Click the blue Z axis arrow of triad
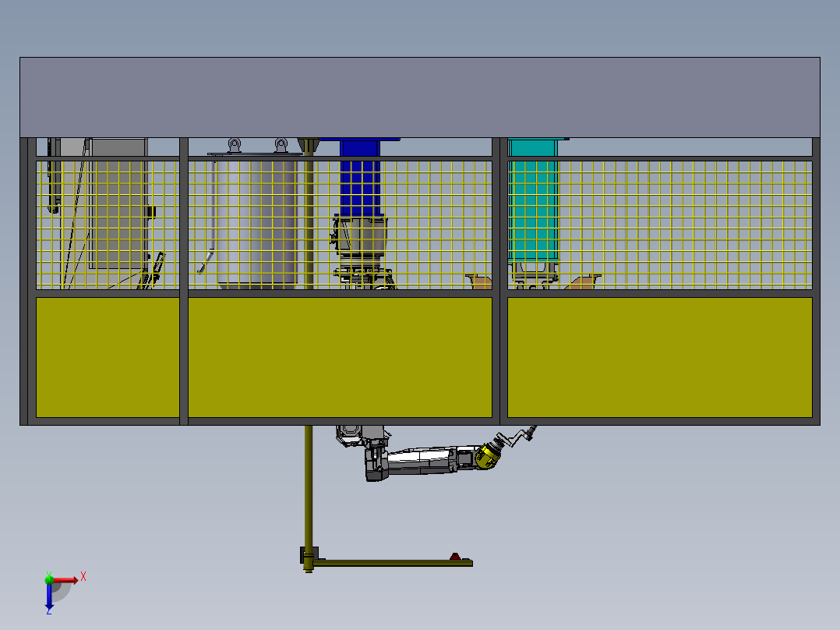 [49, 596]
